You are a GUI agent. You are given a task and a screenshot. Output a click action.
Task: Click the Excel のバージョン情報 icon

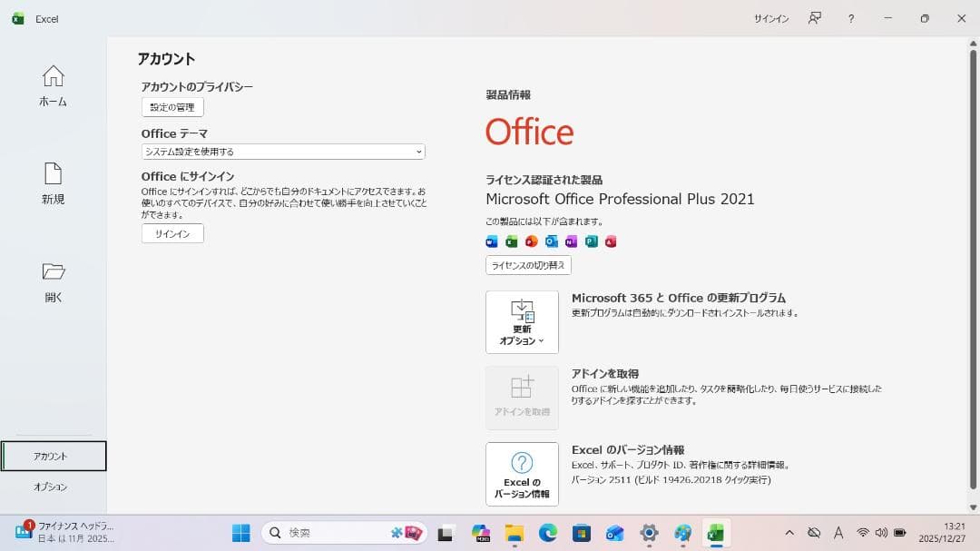pos(522,474)
